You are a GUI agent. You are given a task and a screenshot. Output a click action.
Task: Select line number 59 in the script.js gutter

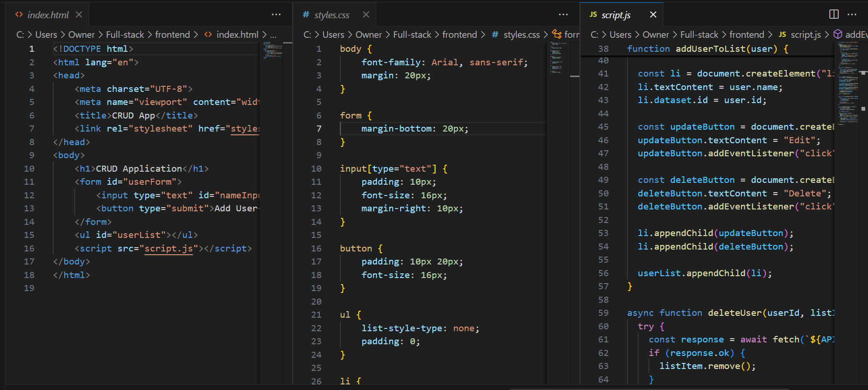click(x=603, y=313)
